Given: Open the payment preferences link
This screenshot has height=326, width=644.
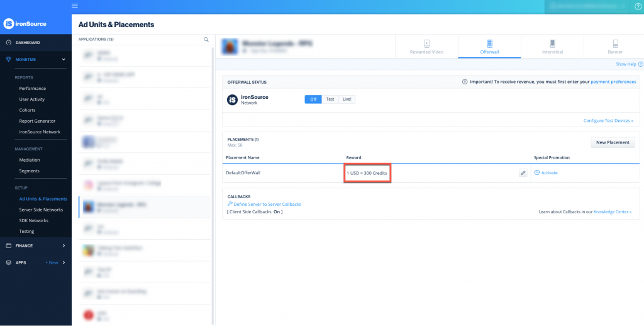Looking at the screenshot, I should pos(613,82).
